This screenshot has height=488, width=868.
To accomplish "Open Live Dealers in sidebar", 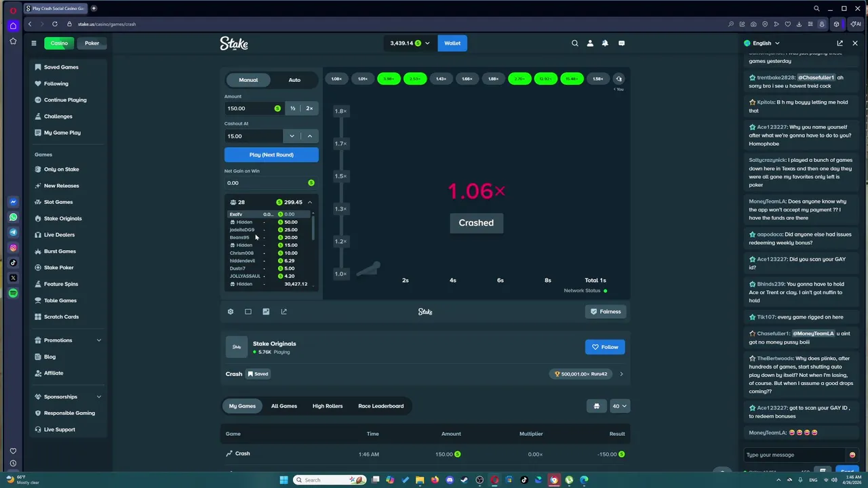I will click(x=60, y=235).
